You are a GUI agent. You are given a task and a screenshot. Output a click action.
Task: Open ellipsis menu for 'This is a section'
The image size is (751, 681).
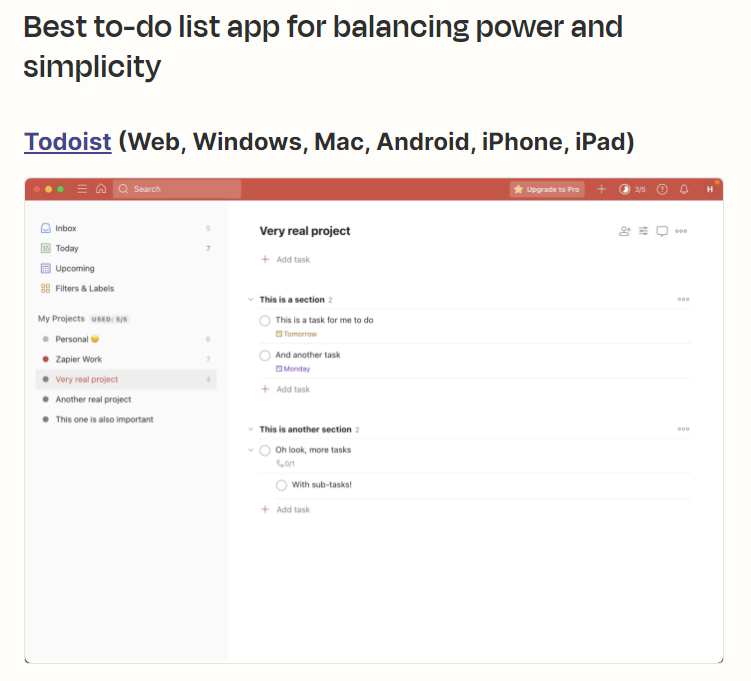pyautogui.click(x=683, y=299)
